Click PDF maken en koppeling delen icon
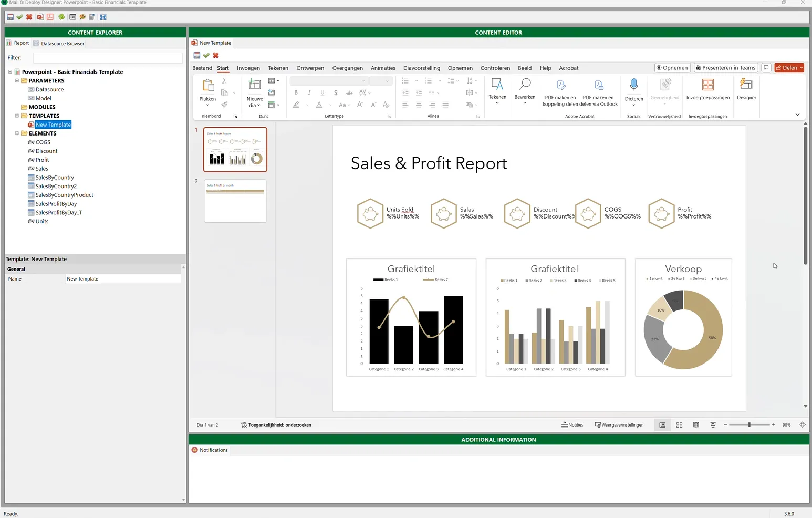This screenshot has height=518, width=812. tap(561, 85)
